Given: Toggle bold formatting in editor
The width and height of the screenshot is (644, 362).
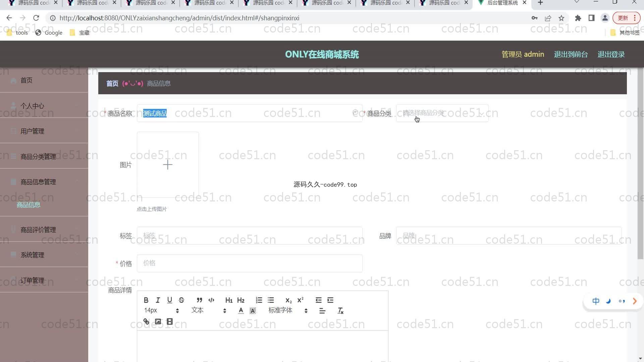Looking at the screenshot, I should point(146,300).
